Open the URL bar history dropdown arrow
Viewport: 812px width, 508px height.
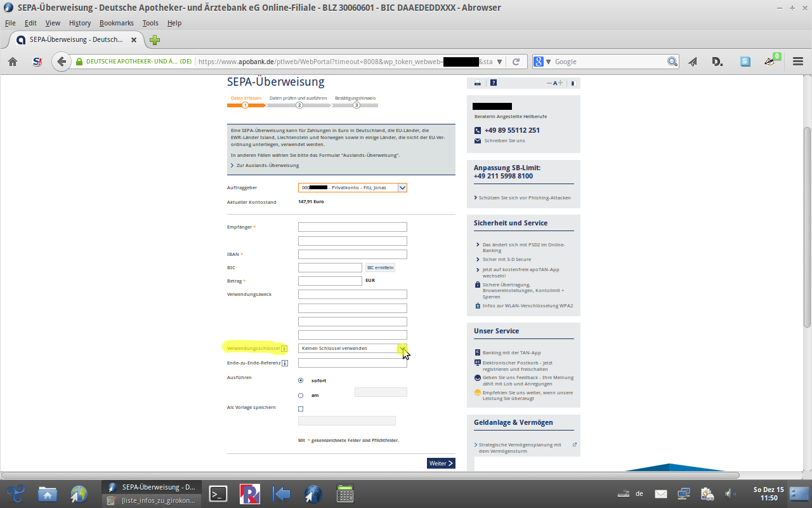500,62
